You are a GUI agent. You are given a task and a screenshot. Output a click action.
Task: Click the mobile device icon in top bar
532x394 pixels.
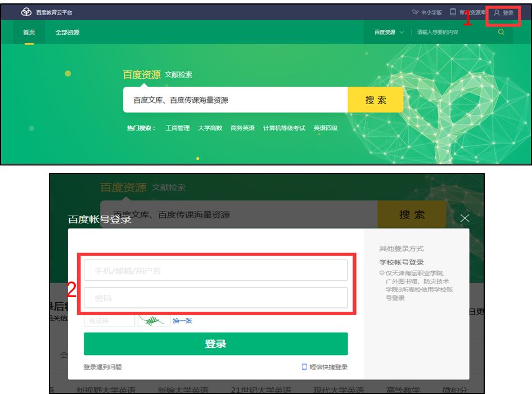click(453, 12)
